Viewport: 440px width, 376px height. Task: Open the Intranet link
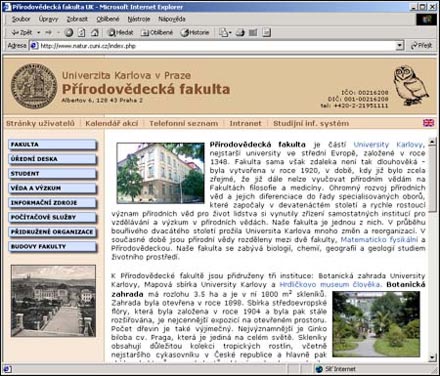[245, 123]
